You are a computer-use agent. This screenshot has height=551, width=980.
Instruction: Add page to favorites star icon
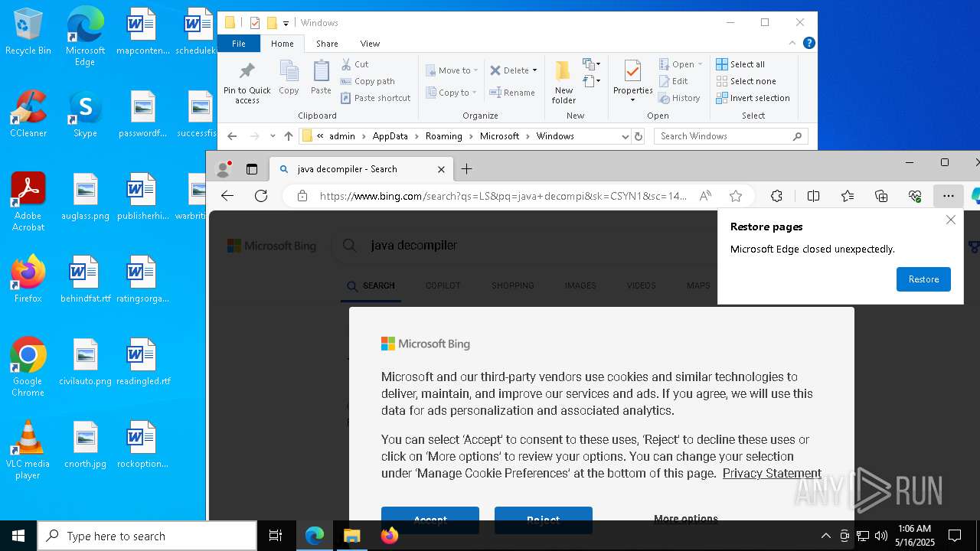point(736,196)
